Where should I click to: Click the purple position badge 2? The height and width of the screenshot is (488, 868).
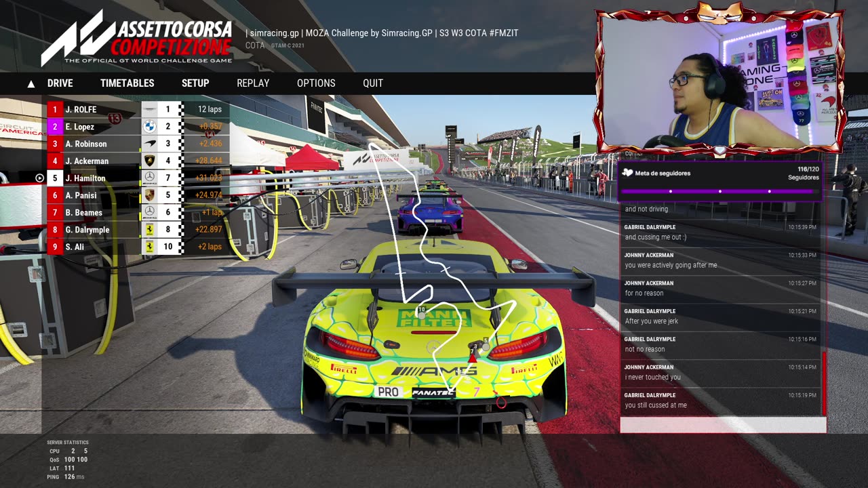pos(55,127)
